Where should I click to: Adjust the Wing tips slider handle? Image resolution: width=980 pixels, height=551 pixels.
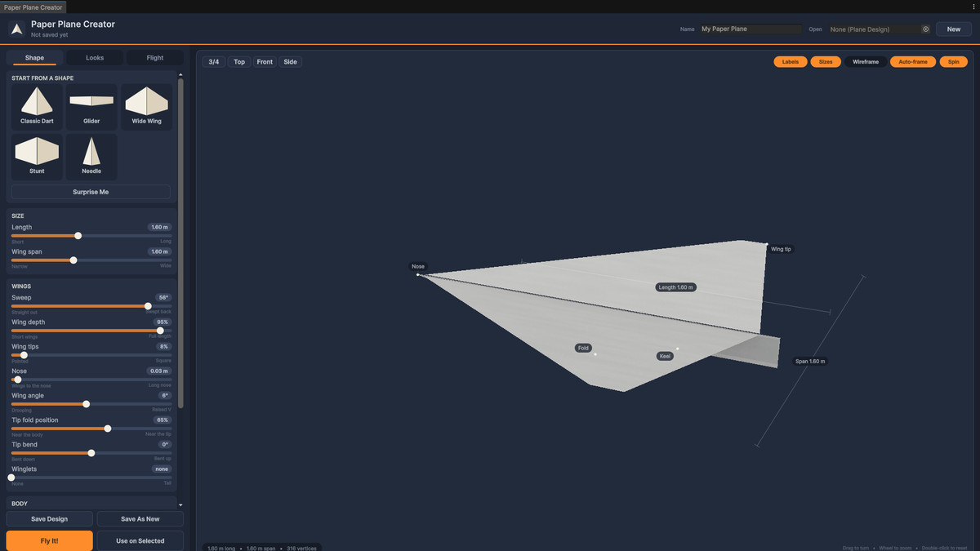pyautogui.click(x=24, y=355)
